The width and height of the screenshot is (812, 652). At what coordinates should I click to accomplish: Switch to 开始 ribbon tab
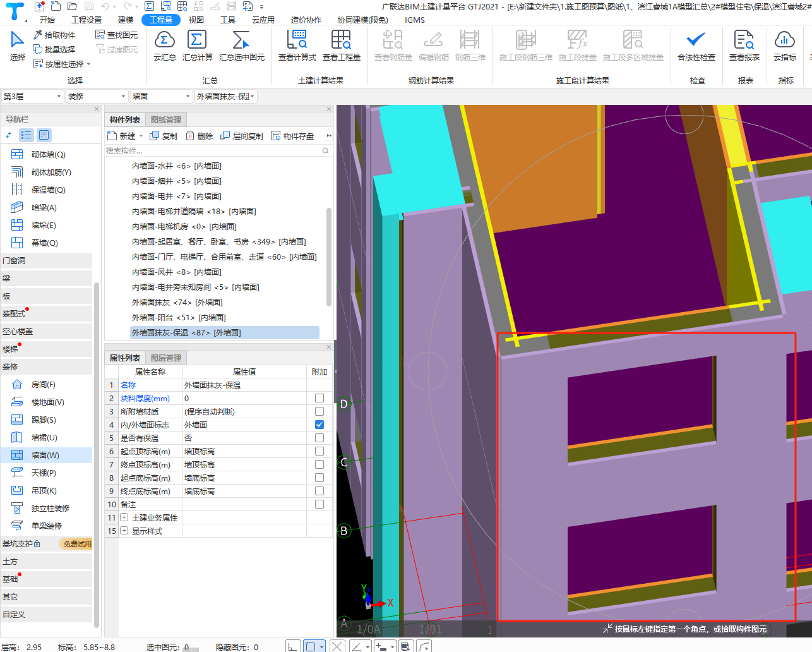[x=47, y=20]
